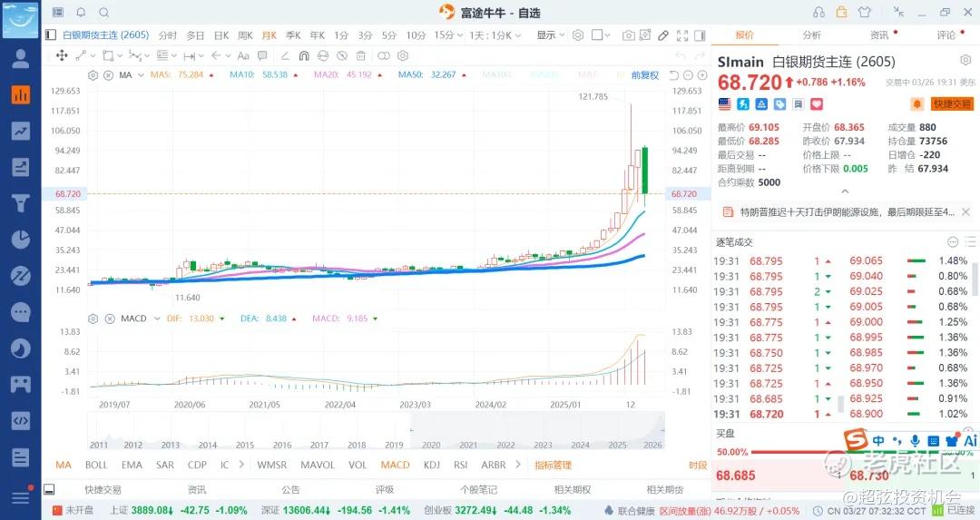Click the tick list vertical scrollbar
The image size is (980, 520).
tap(974, 278)
